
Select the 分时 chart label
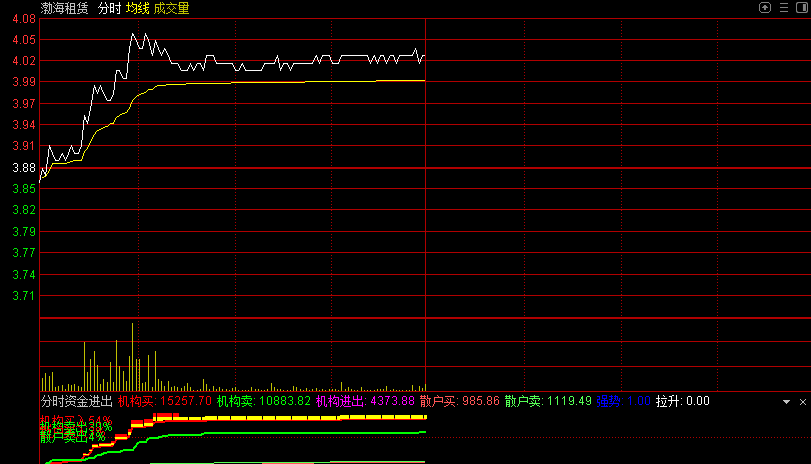point(109,8)
